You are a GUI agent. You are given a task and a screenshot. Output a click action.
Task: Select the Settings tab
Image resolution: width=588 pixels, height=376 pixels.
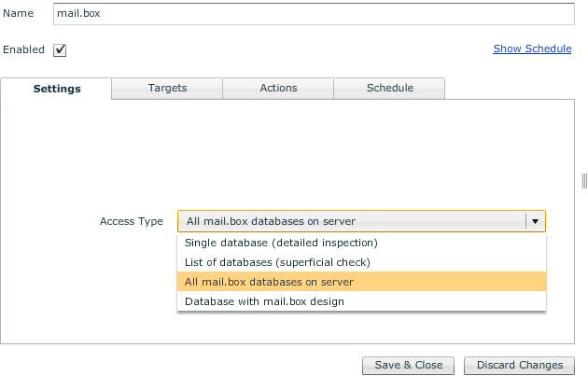[x=57, y=89]
